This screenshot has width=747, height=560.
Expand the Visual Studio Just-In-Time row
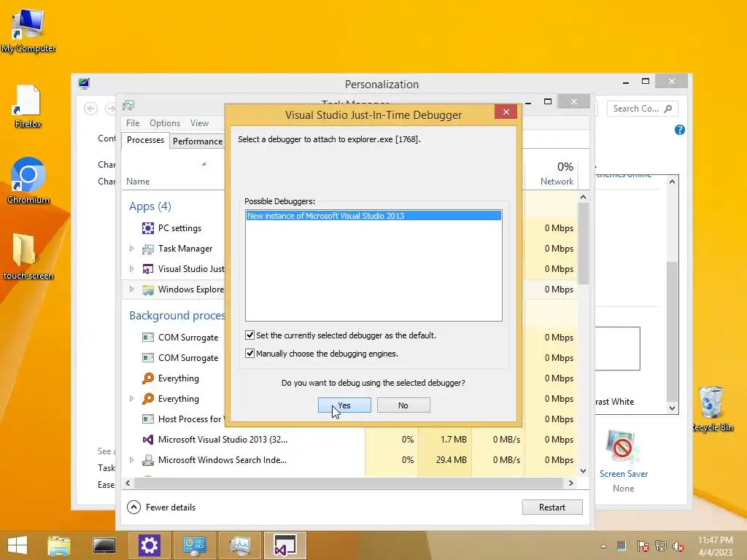131,269
